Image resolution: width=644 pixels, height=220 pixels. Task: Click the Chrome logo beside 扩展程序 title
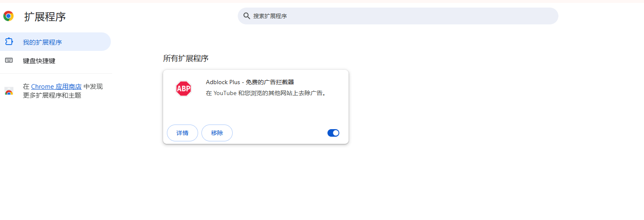click(8, 16)
